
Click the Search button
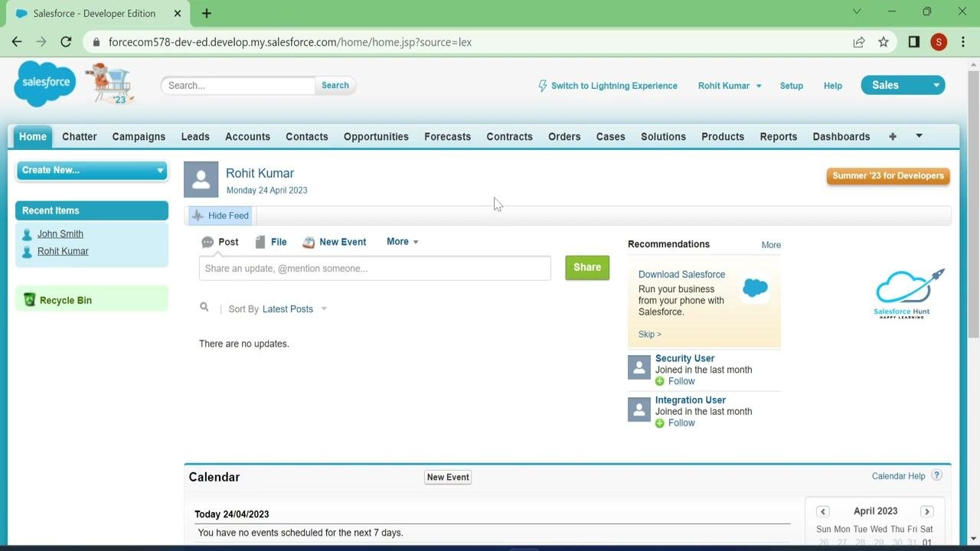(x=335, y=86)
